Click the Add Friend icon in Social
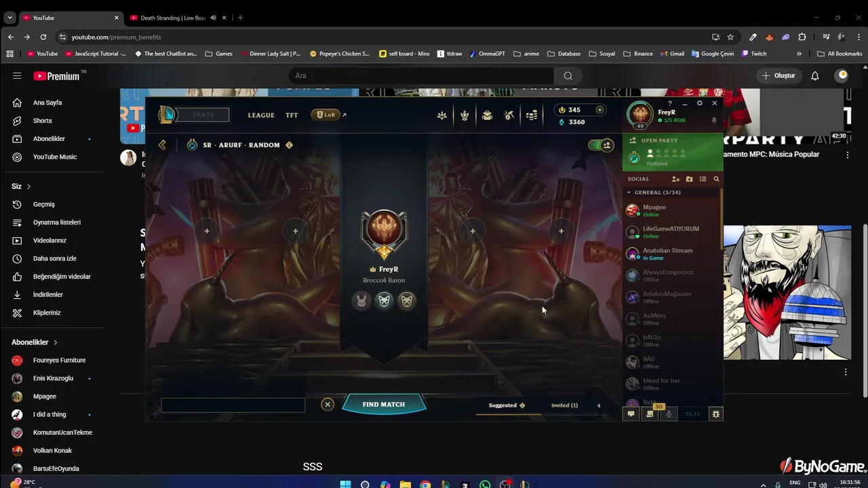Viewport: 868px width, 488px height. 675,179
